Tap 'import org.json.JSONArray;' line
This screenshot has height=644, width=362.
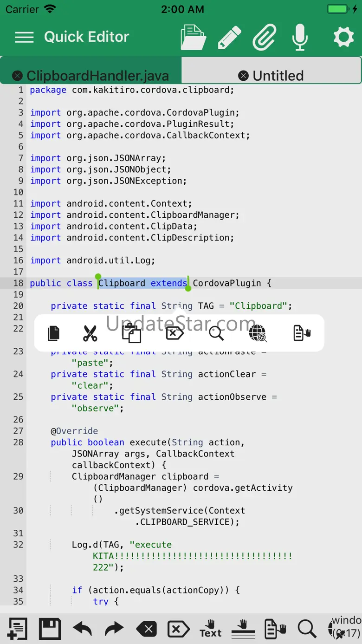pos(98,158)
